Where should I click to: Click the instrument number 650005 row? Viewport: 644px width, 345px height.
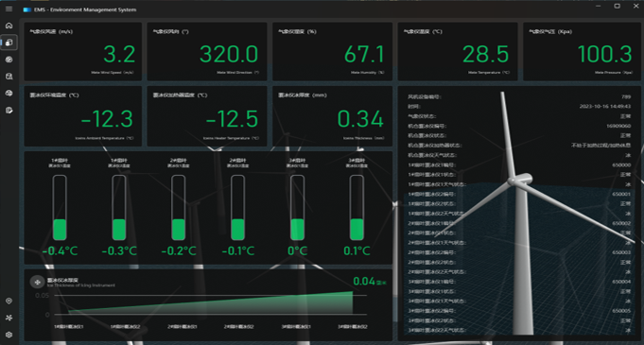[519, 311]
